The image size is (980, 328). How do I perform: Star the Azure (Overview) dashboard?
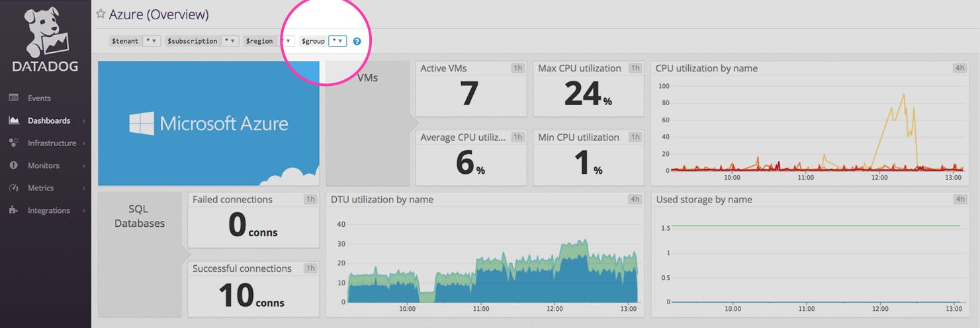(x=101, y=14)
